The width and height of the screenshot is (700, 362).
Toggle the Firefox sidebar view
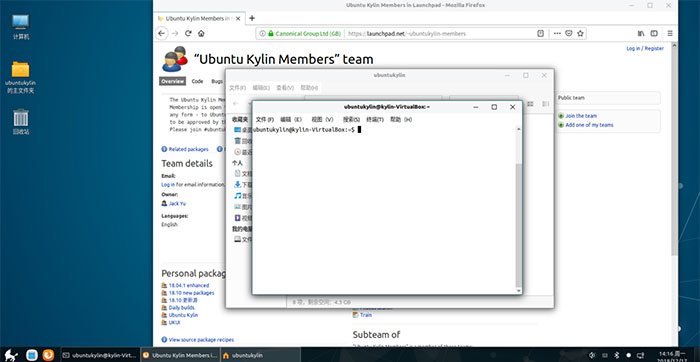pos(654,33)
